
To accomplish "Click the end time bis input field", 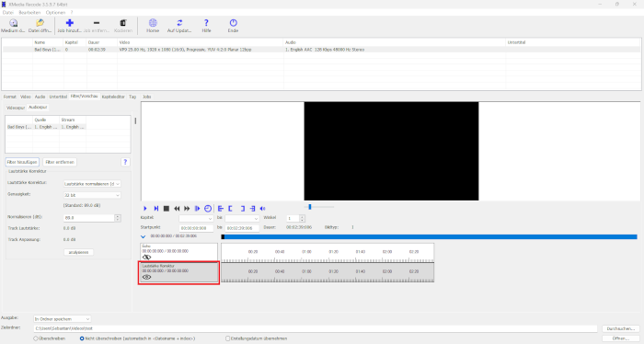I will coord(242,228).
